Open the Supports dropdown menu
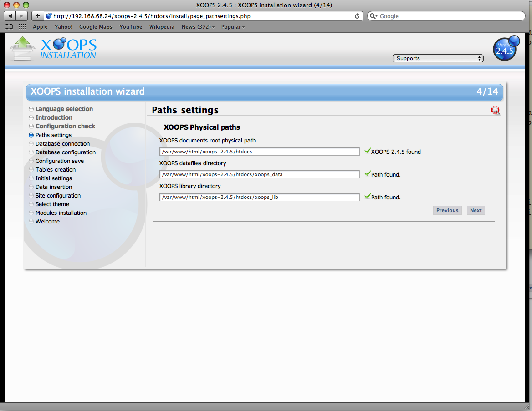The image size is (532, 411). pos(437,58)
